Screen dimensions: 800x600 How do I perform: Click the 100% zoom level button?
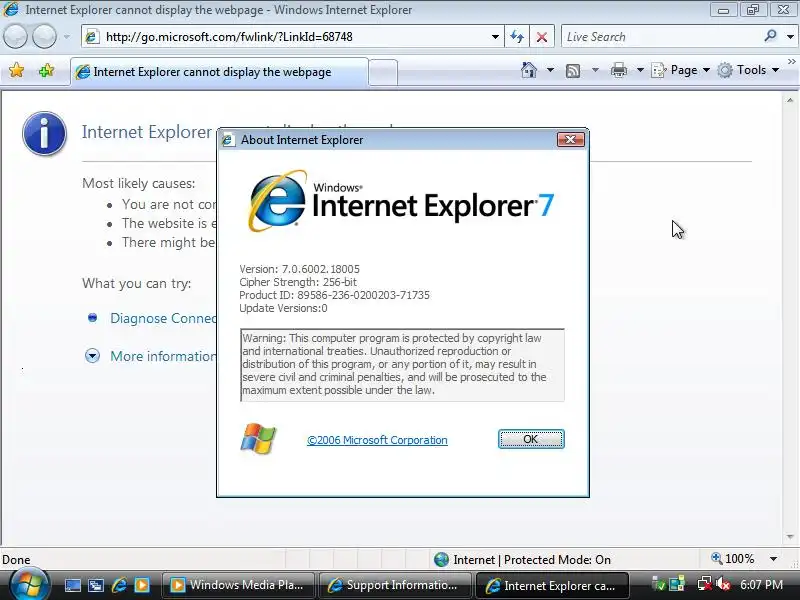pyautogui.click(x=733, y=559)
